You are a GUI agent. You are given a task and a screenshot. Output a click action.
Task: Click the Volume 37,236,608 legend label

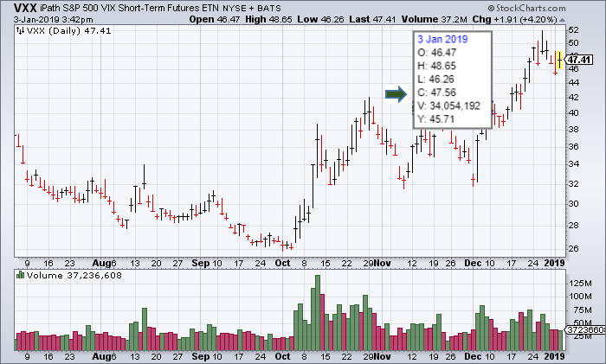tap(74, 275)
